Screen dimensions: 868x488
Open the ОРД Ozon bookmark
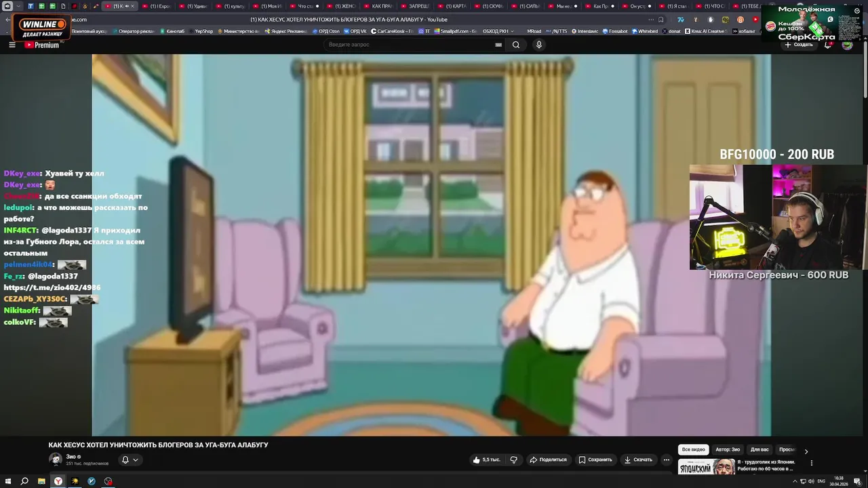327,31
